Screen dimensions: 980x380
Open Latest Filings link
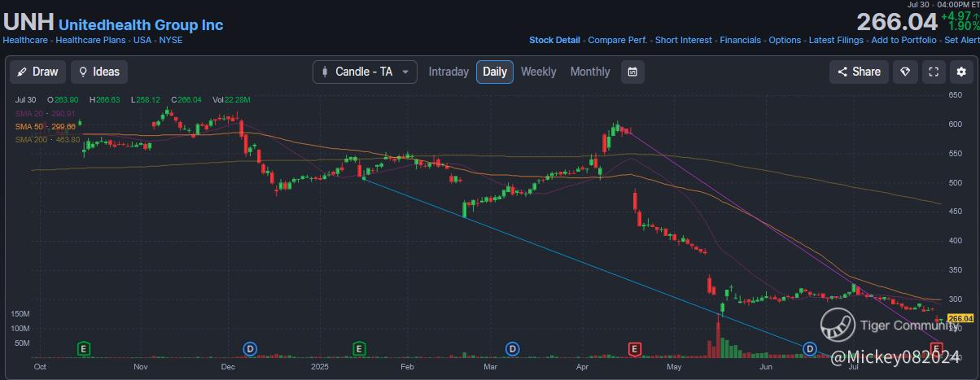[x=836, y=40]
